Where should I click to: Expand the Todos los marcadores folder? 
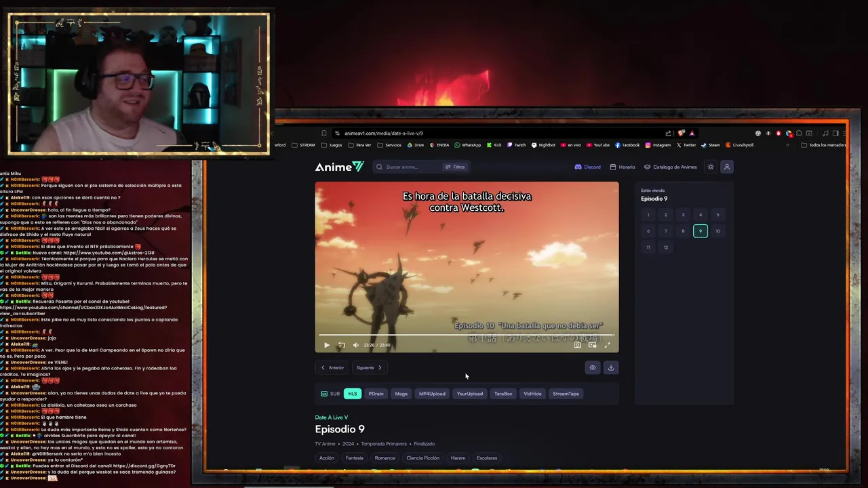[x=824, y=145]
